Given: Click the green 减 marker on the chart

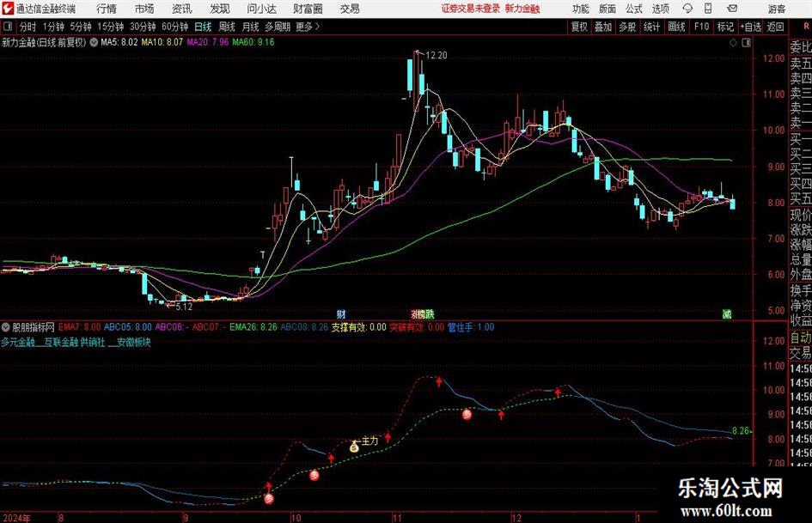Looking at the screenshot, I should click(727, 313).
